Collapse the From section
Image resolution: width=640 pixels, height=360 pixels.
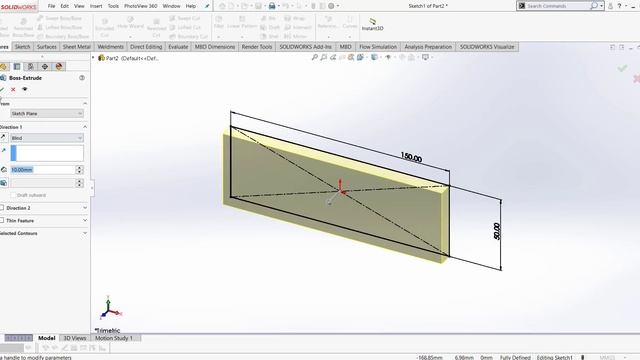tap(85, 103)
